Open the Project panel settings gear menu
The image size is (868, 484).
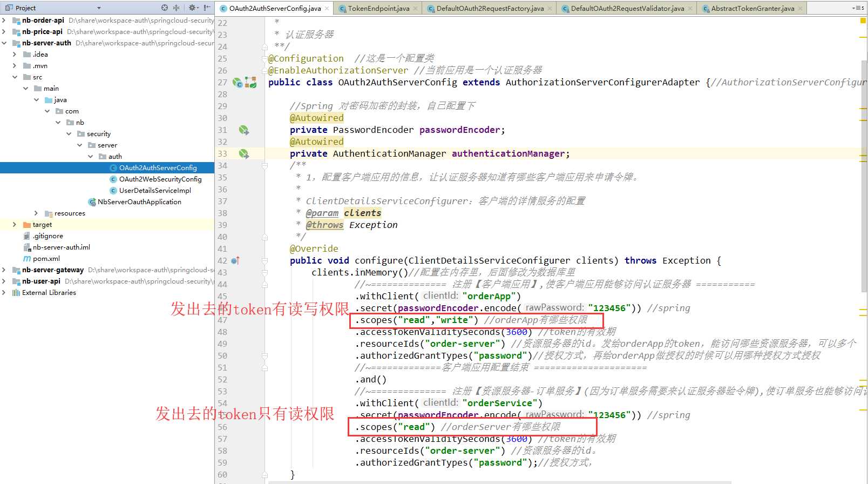(x=192, y=8)
